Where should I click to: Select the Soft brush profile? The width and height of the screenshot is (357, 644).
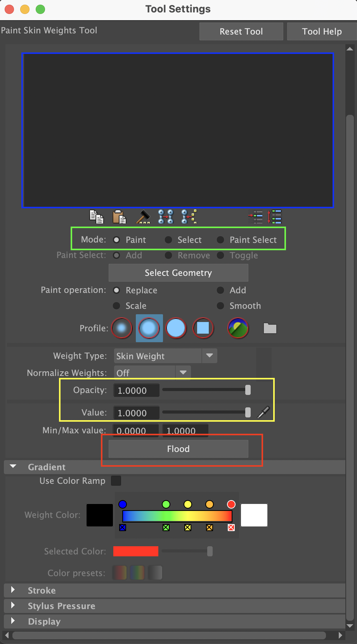click(x=149, y=328)
